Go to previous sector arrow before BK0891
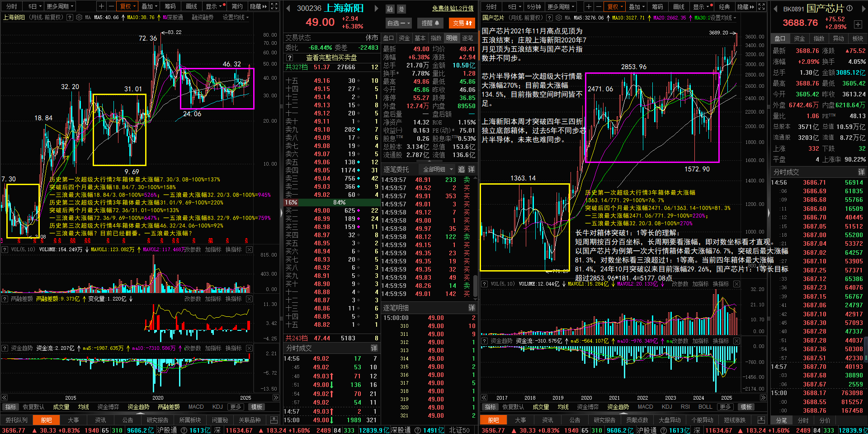The image size is (868, 434). point(775,9)
